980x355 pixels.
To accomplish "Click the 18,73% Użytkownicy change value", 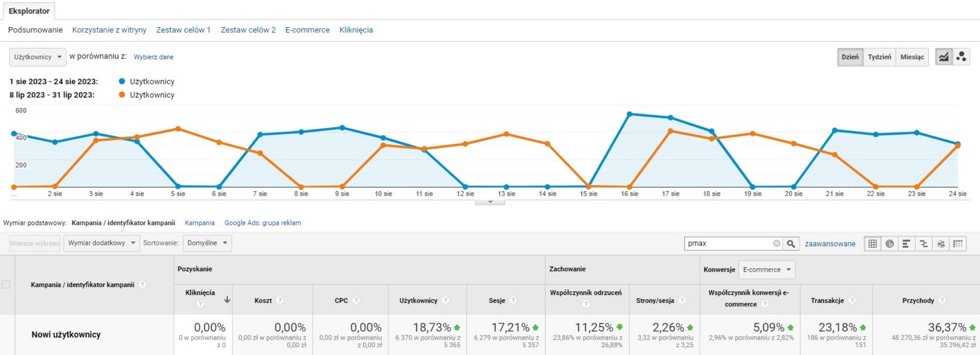I will [432, 327].
